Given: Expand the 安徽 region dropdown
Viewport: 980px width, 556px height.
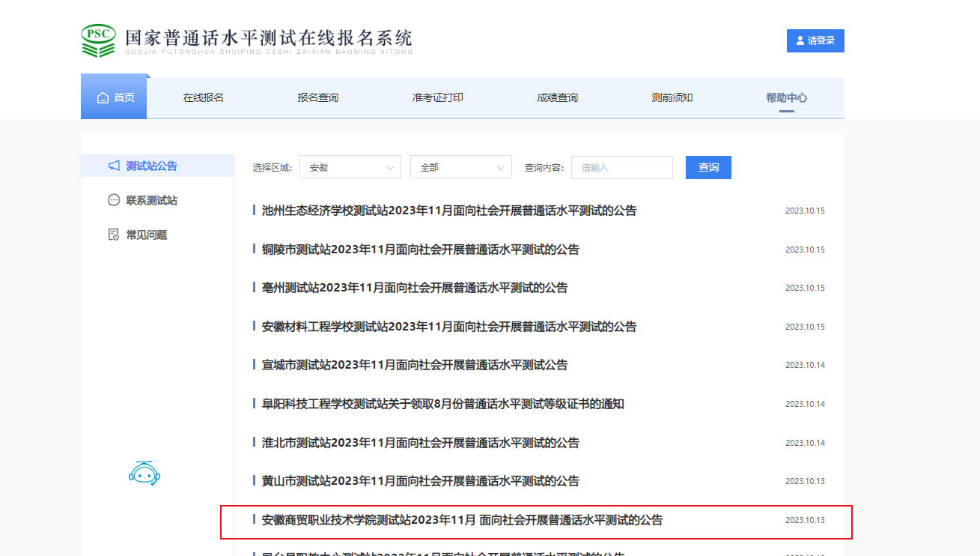Looking at the screenshot, I should (350, 167).
